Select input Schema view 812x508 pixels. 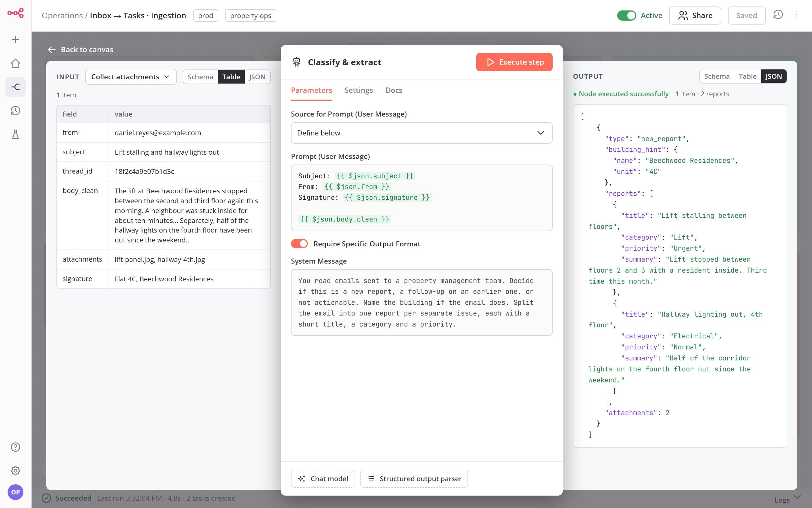(x=200, y=77)
